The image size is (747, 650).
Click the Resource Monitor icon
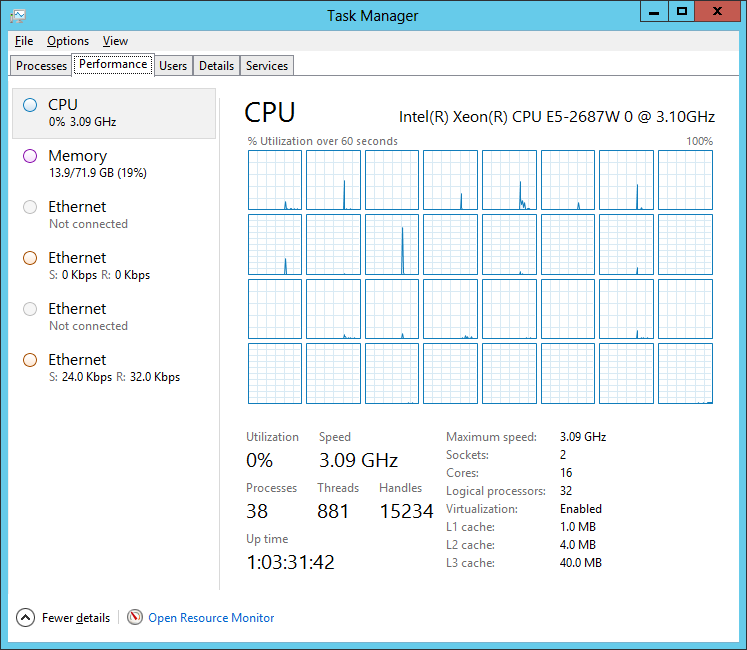(135, 618)
